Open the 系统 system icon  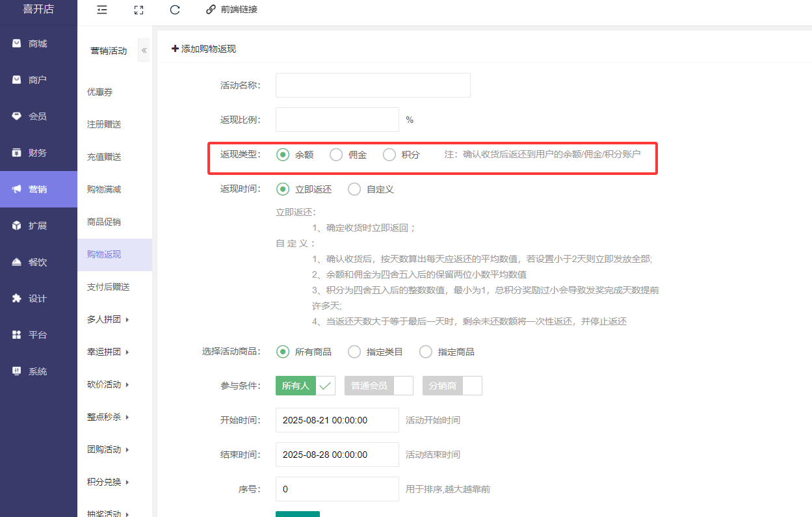click(17, 371)
